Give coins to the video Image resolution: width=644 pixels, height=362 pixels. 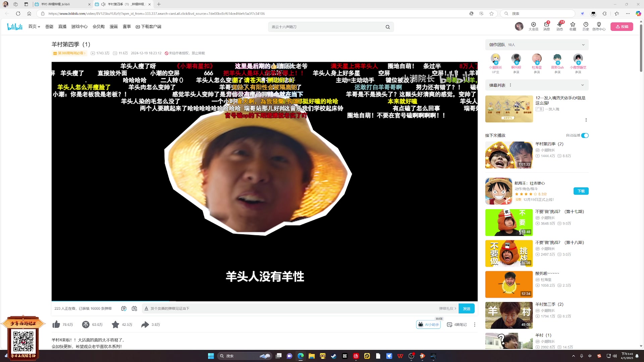[x=86, y=324]
